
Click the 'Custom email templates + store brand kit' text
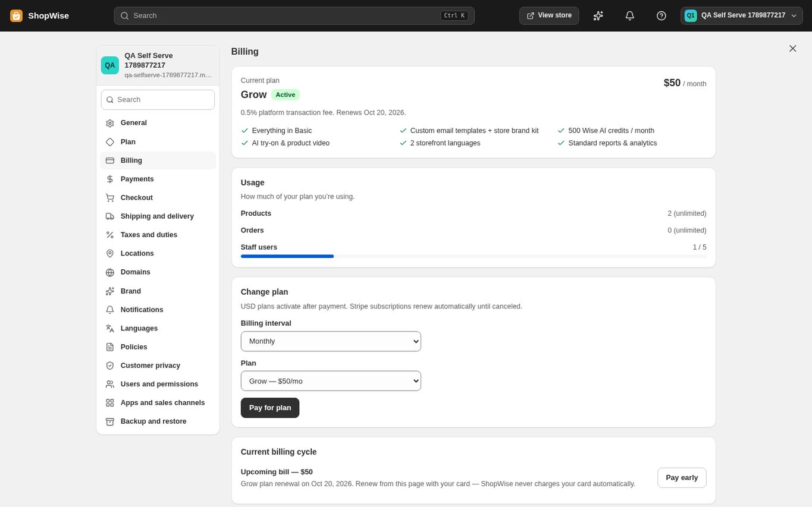(x=474, y=131)
